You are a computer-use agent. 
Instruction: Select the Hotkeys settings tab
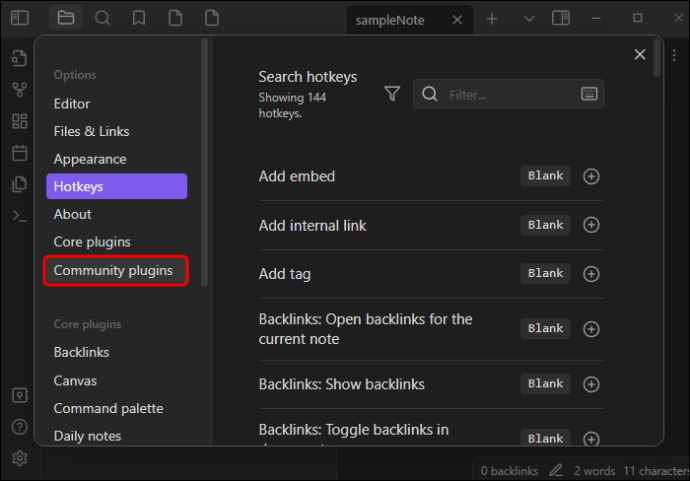tap(116, 186)
